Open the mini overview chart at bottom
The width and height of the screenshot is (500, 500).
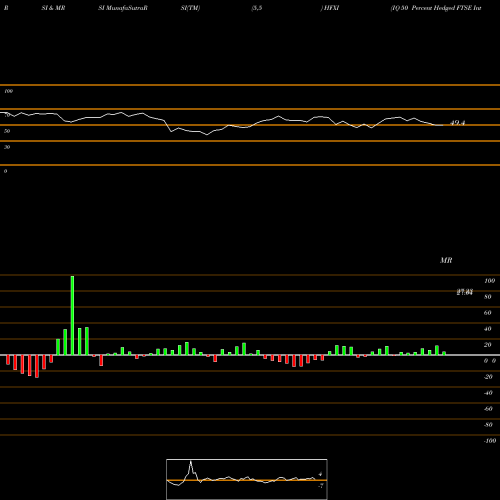point(247,479)
